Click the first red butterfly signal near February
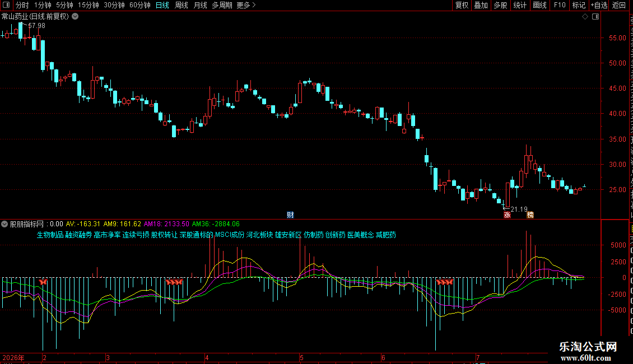Viewport: 633px width, 364px height. pos(43,282)
